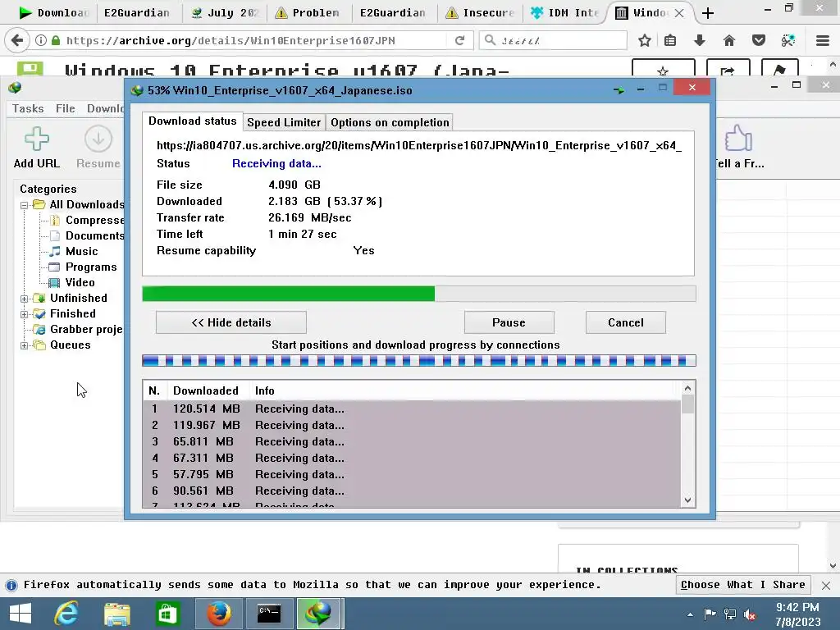Click the share button on archive.org page
The image size is (840, 630).
point(728,69)
